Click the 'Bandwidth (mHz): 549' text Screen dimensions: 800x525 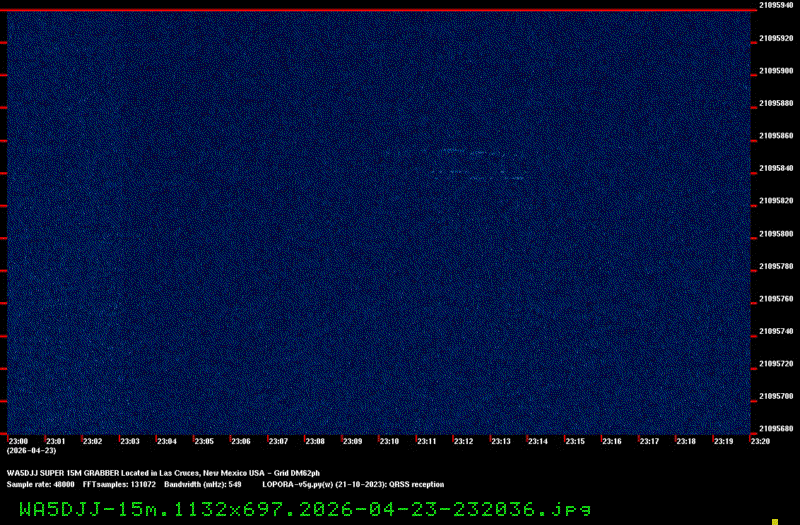pyautogui.click(x=203, y=485)
